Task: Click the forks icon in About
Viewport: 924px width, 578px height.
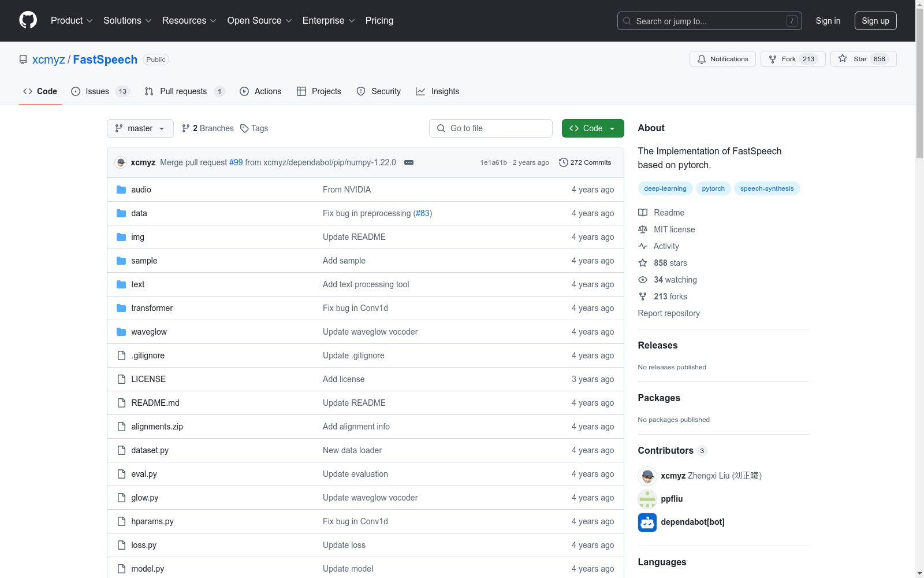Action: [643, 297]
